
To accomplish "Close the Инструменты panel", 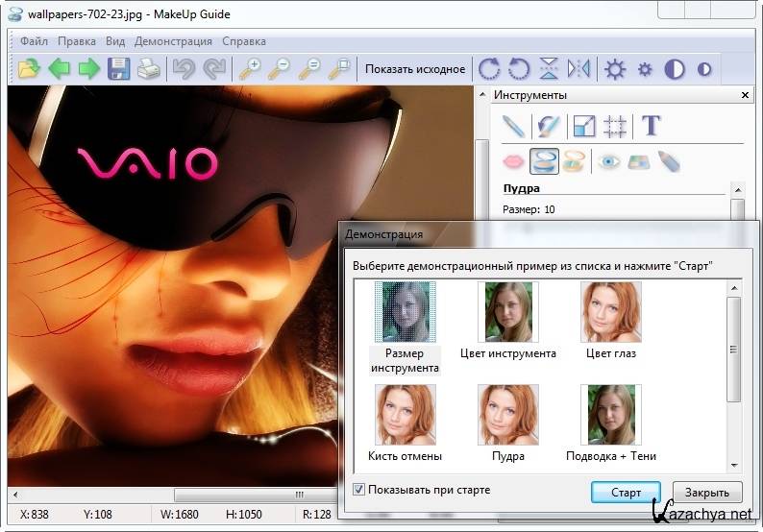I will tap(745, 95).
